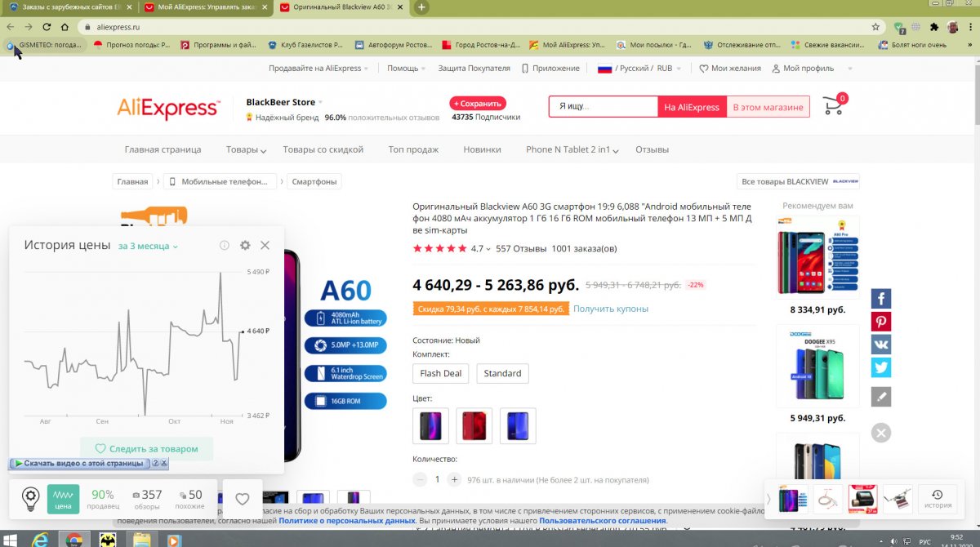
Task: Select the green 'цена' price chart button
Action: pos(63,499)
